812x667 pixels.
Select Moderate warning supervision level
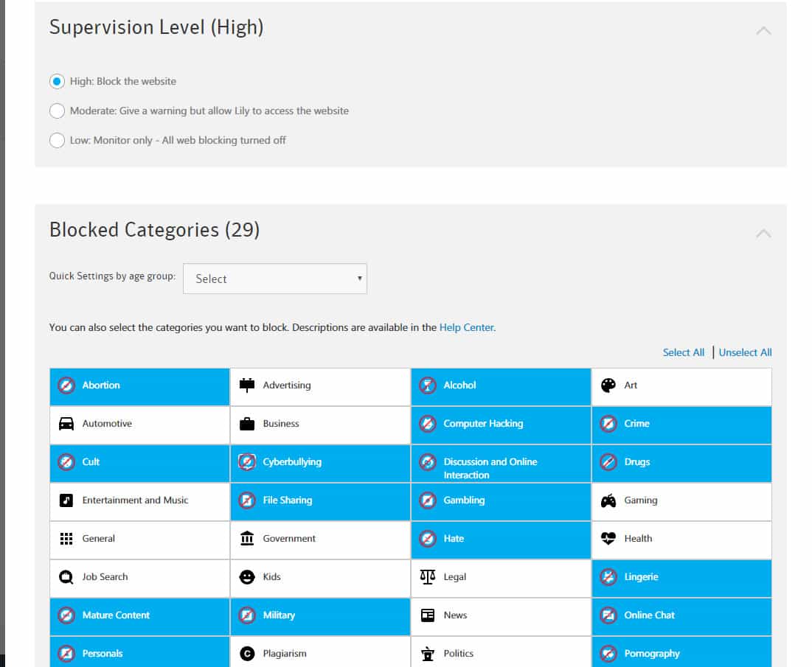click(57, 111)
